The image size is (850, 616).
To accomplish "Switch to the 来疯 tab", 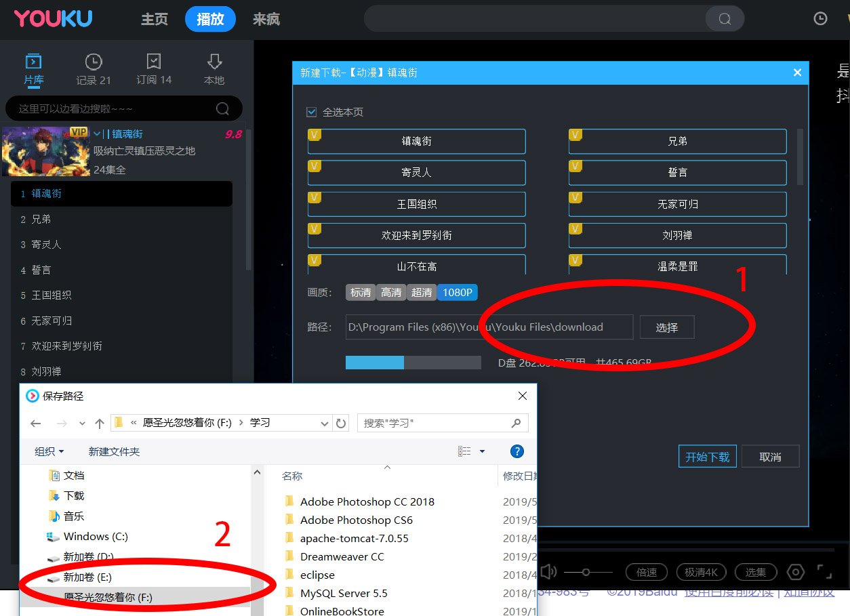I will 266,20.
